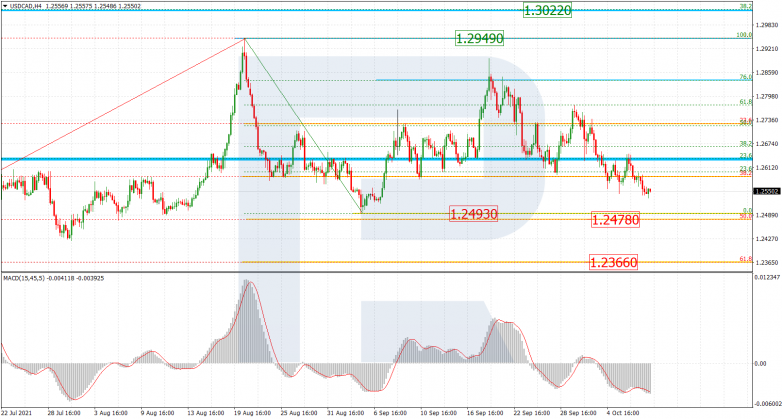Click the 13 Aug 16:00 time label
This screenshot has height=419, width=782.
point(204,414)
